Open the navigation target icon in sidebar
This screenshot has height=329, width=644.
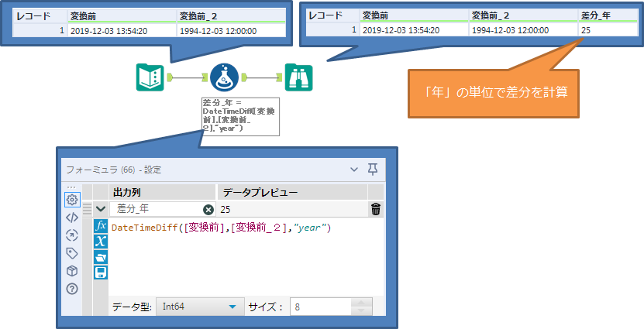point(72,235)
